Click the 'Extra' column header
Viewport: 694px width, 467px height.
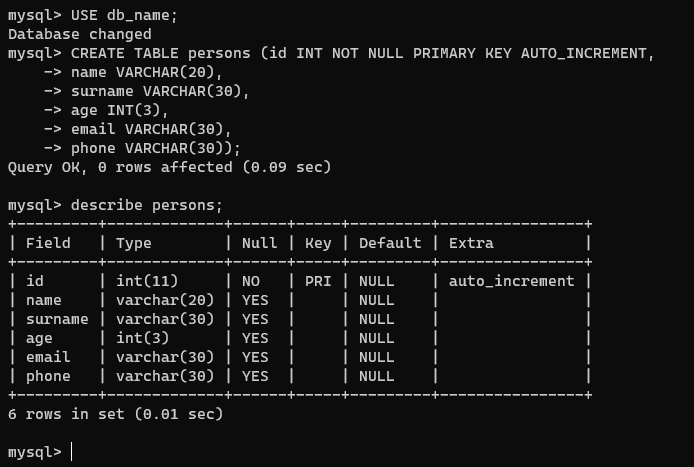471,243
